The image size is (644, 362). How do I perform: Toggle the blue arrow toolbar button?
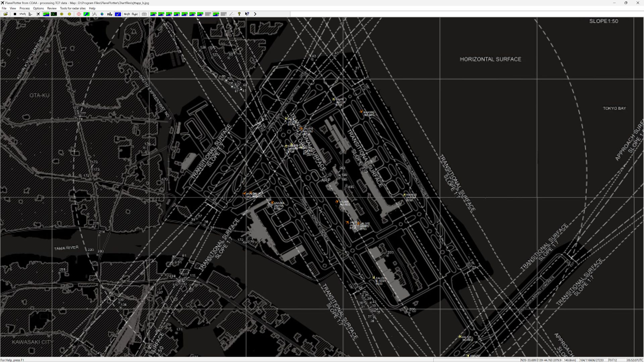tap(118, 14)
